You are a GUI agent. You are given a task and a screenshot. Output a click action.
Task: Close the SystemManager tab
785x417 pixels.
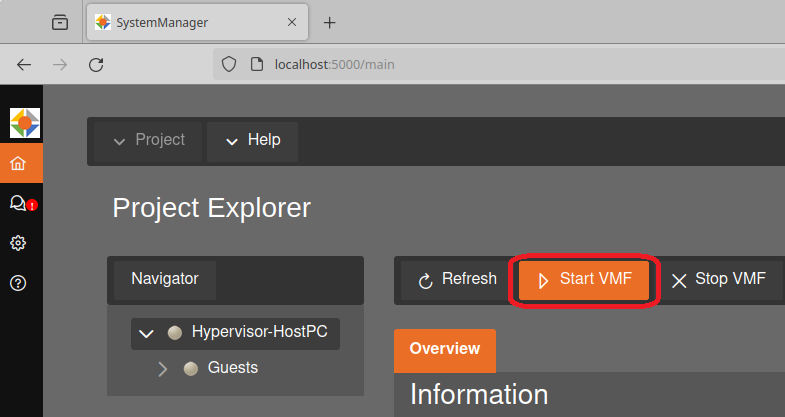coord(292,22)
